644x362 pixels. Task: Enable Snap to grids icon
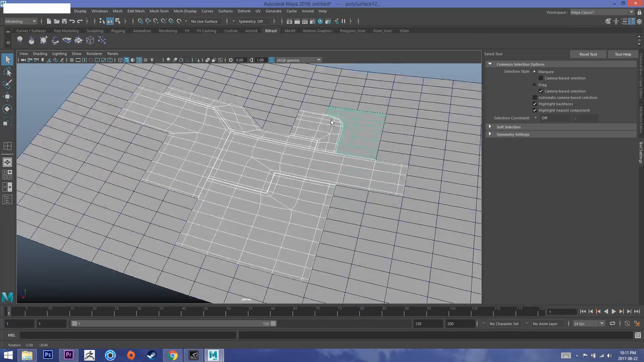tap(140, 21)
